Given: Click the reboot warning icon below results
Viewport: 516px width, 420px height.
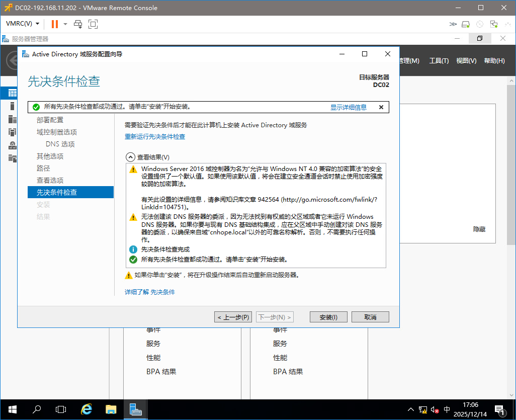Looking at the screenshot, I should point(129,275).
